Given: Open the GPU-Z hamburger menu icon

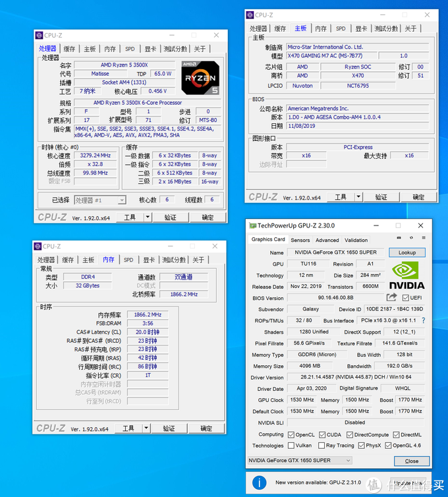Looking at the screenshot, I should click(424, 238).
